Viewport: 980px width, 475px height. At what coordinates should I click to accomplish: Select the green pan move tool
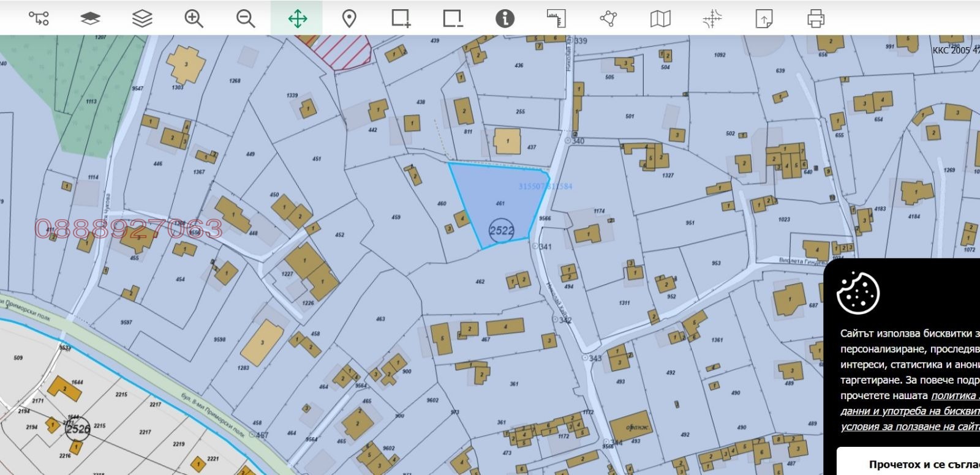pyautogui.click(x=297, y=18)
